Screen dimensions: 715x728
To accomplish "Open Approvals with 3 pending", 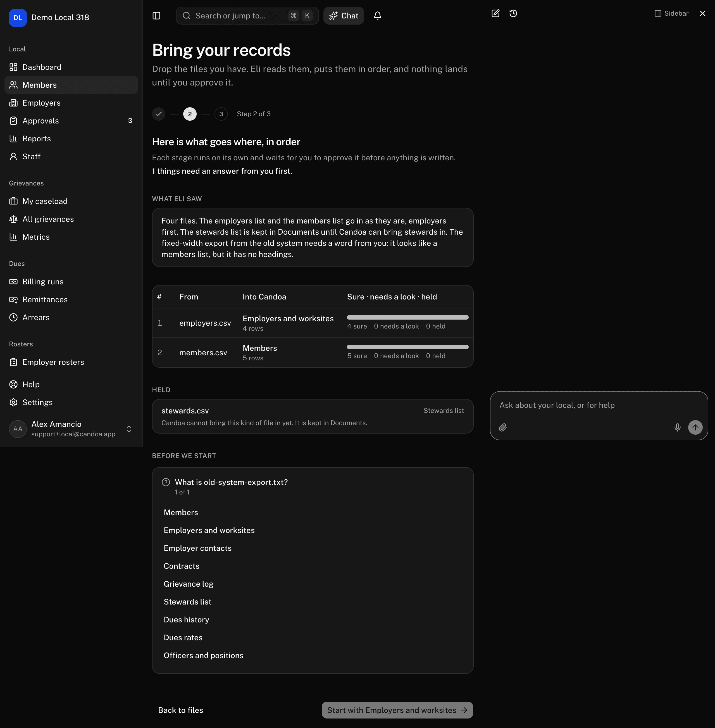I will tap(71, 121).
